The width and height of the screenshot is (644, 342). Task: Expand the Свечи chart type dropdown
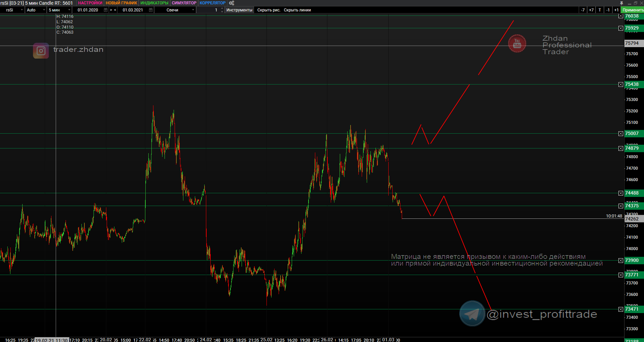(175, 10)
